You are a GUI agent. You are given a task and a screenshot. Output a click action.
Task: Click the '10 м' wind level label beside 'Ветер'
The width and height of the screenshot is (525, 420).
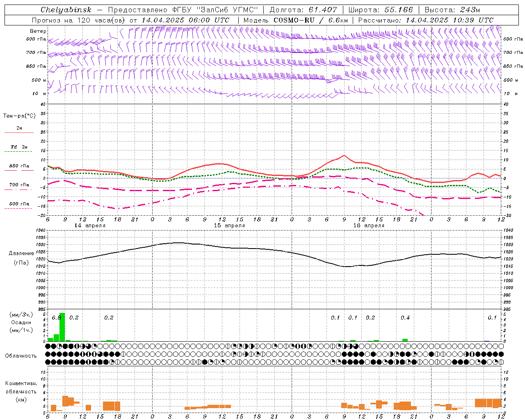pyautogui.click(x=39, y=94)
